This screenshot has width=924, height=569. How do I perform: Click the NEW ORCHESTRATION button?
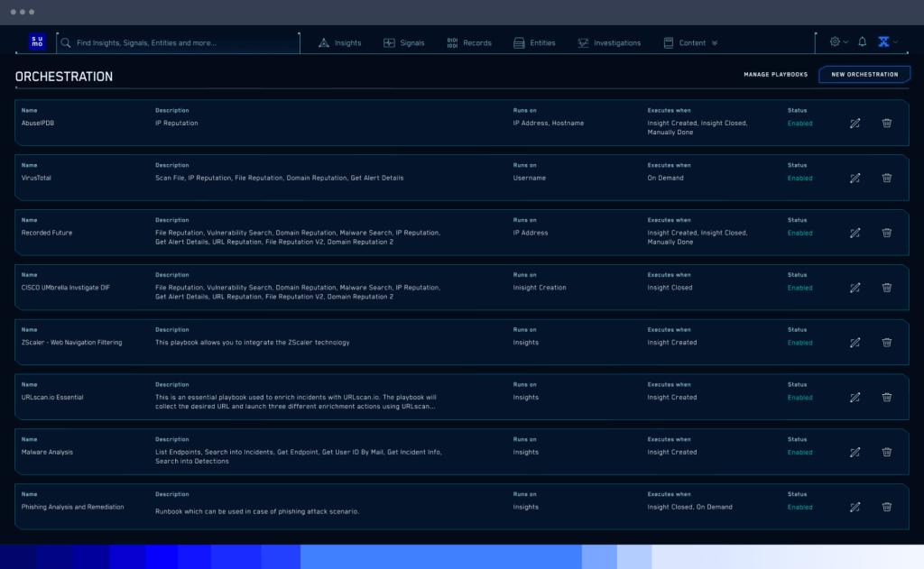coord(864,75)
